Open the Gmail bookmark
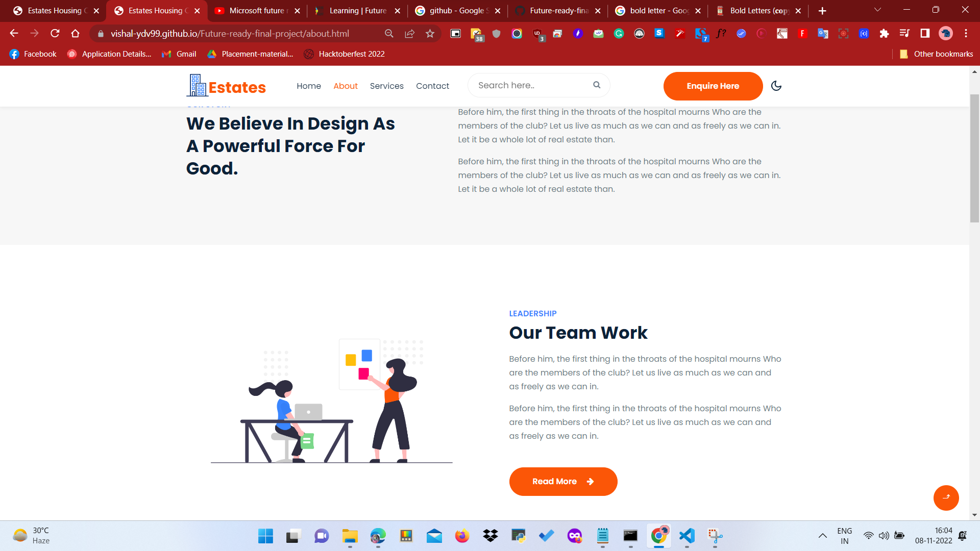The width and height of the screenshot is (980, 551). [179, 54]
